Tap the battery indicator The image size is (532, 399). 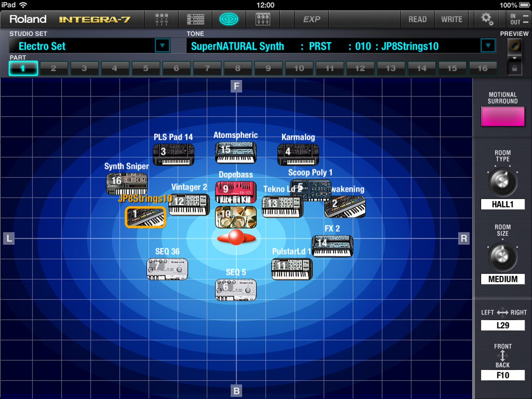point(524,5)
